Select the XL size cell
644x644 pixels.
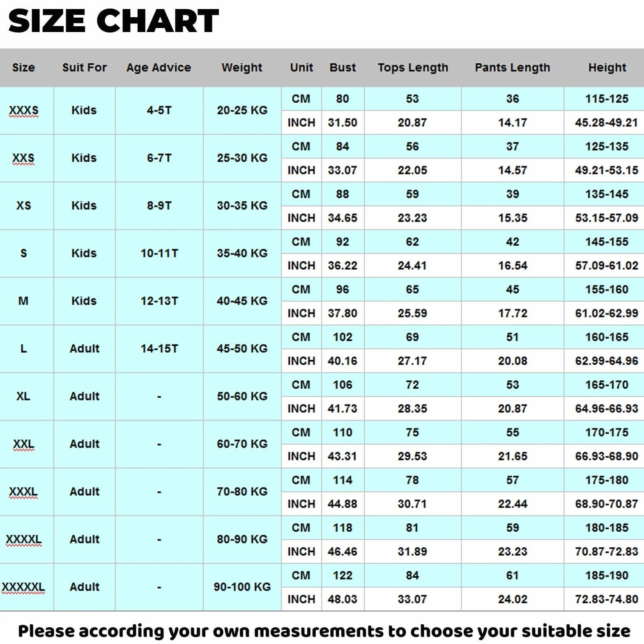23,396
